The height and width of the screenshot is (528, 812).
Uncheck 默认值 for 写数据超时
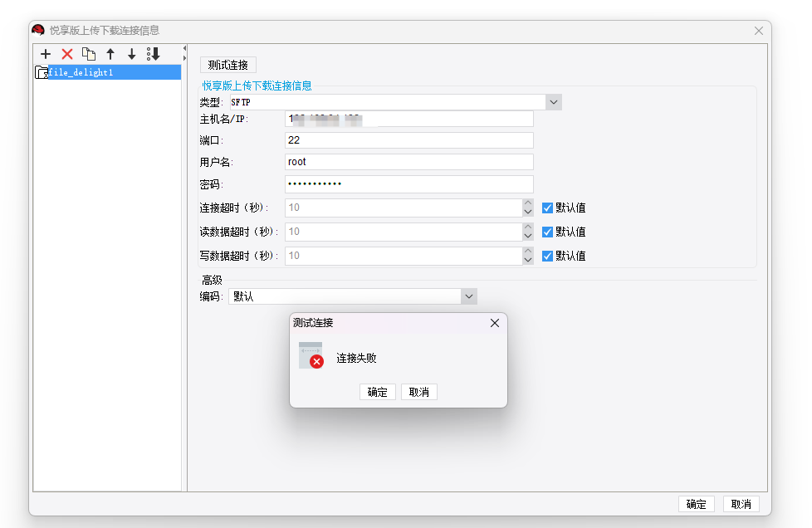coord(547,257)
